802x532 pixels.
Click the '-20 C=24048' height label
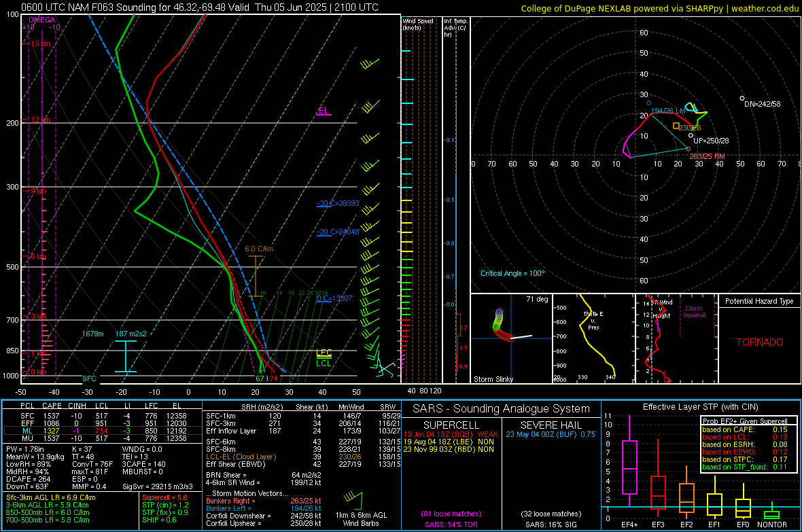[338, 232]
